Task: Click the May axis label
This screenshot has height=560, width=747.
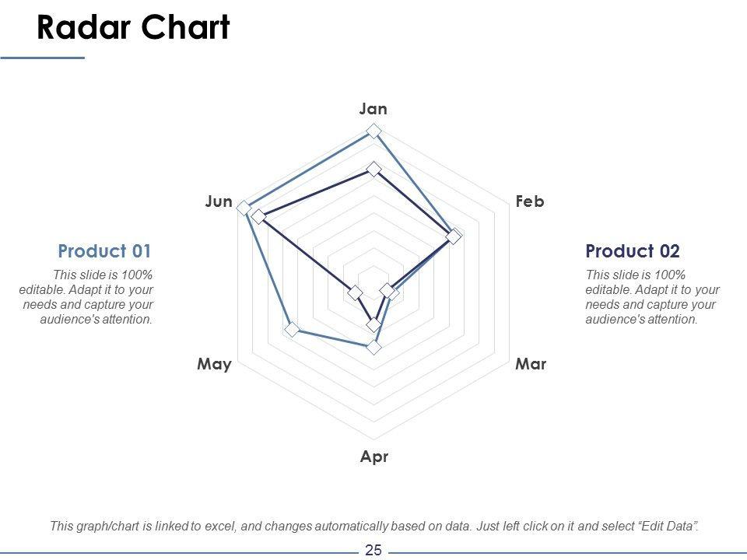Action: tap(215, 364)
